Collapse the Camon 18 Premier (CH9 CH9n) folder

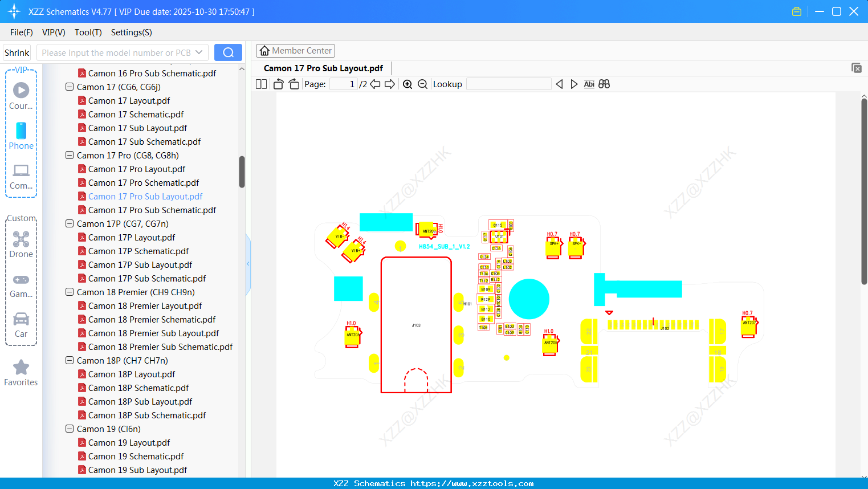coord(70,292)
